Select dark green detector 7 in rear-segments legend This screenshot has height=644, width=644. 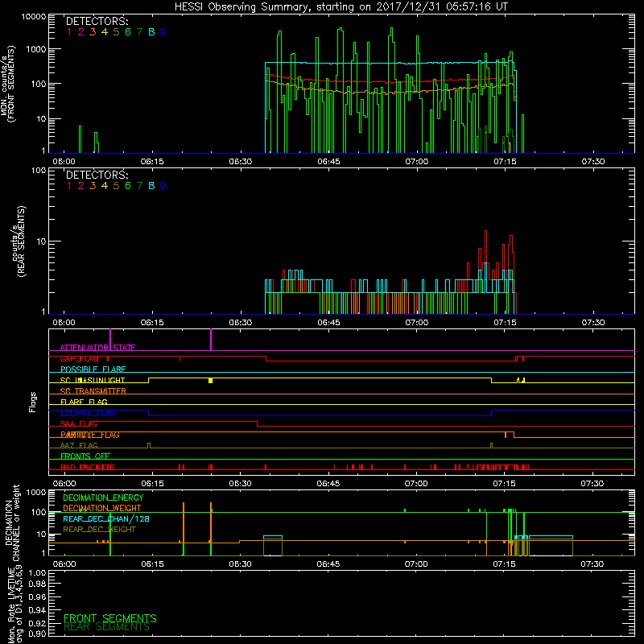click(x=139, y=186)
